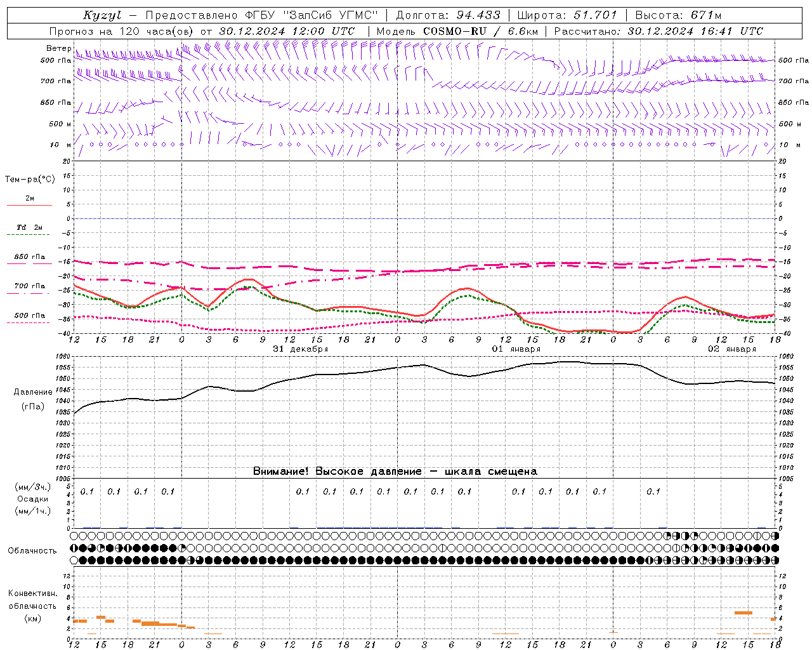Click the "Тем-ра(°C)" temperature panel label
812x650 pixels.
[30, 180]
